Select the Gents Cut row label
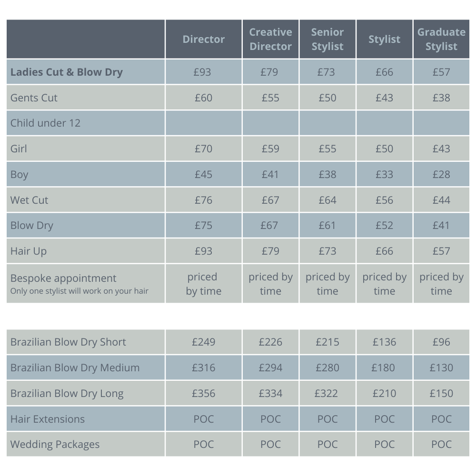Viewport: 476px width, 476px height. (x=34, y=98)
